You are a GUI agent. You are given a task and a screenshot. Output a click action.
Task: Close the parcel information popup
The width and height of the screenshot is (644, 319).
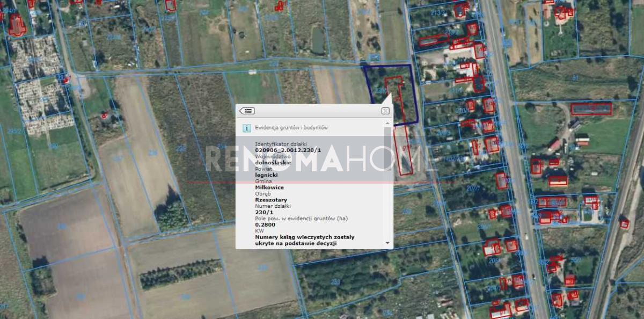tap(385, 111)
